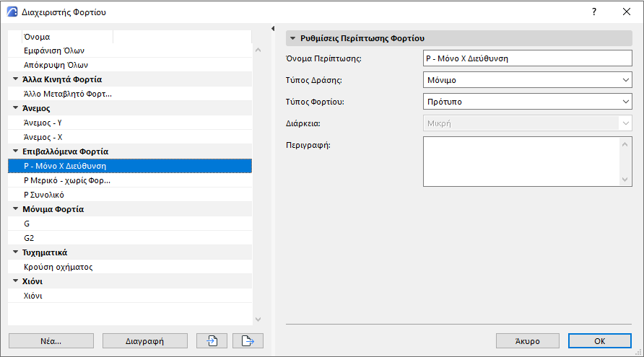
Task: Click the export load cases icon
Action: pos(248,340)
